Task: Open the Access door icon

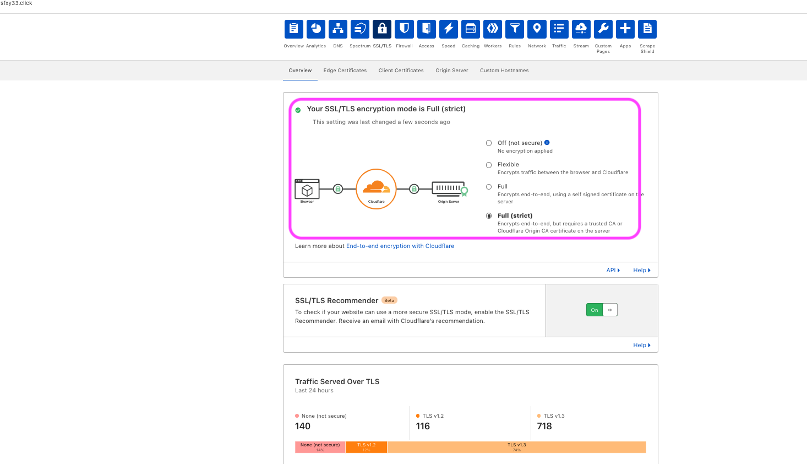Action: coord(427,29)
